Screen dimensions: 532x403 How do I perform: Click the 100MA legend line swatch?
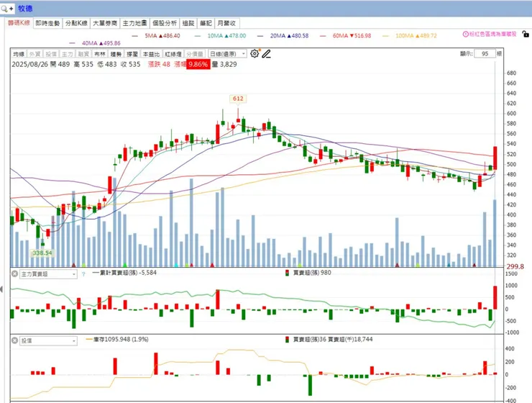tap(385, 36)
